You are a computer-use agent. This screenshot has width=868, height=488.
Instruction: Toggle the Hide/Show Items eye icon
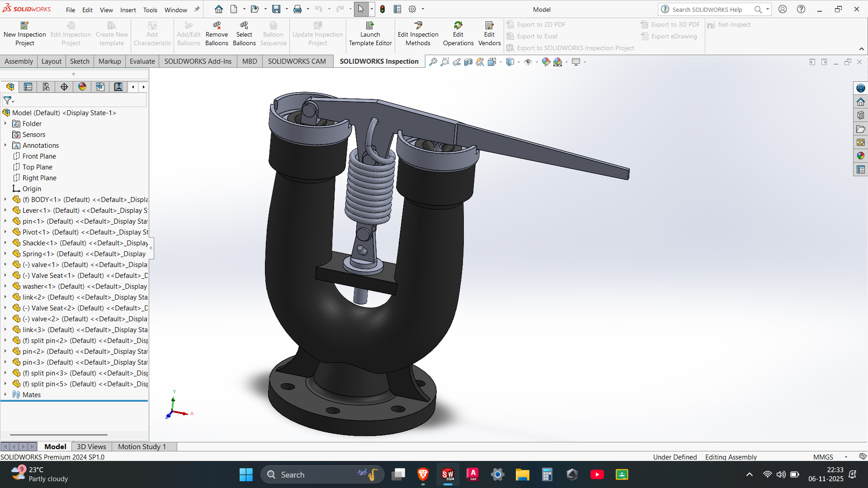click(x=528, y=62)
